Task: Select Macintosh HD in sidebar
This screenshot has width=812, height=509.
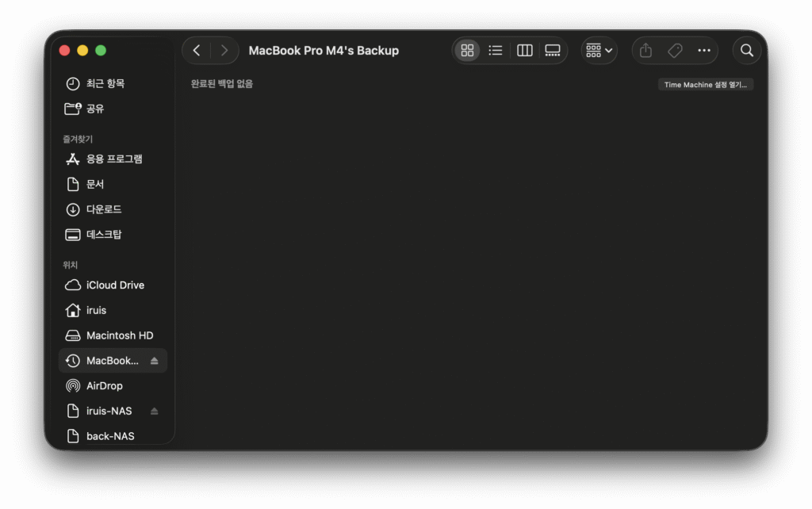Action: point(119,335)
